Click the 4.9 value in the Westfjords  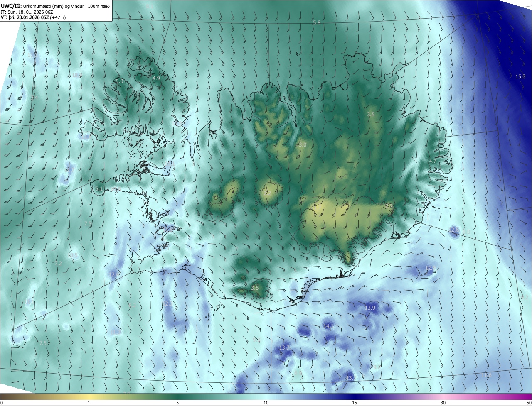(x=156, y=78)
